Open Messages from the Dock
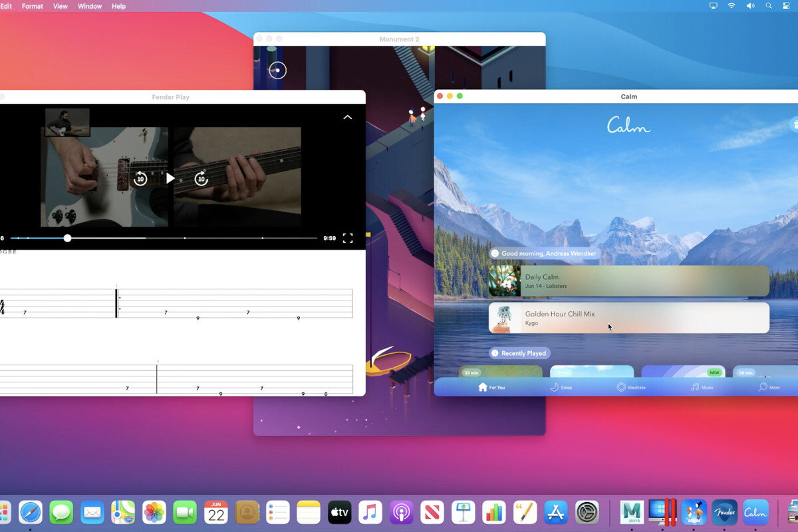 (61, 512)
